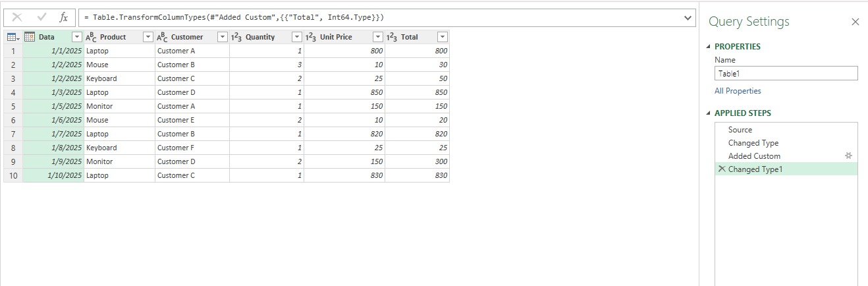Select the Customer column header
The height and width of the screenshot is (286, 868).
tap(192, 37)
